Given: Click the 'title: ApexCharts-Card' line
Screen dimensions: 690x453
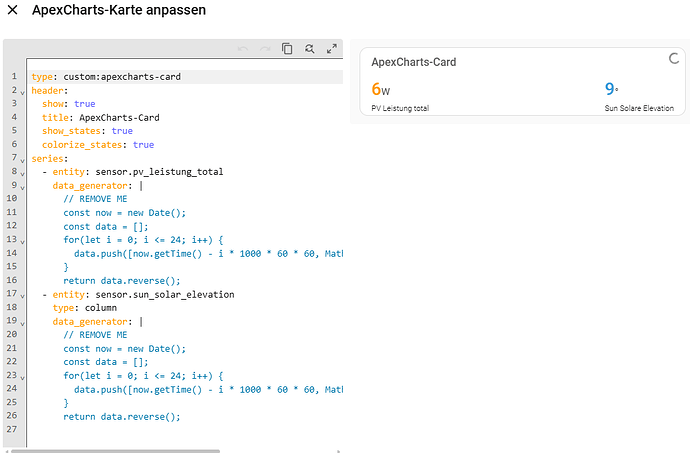Looking at the screenshot, I should point(101,118).
